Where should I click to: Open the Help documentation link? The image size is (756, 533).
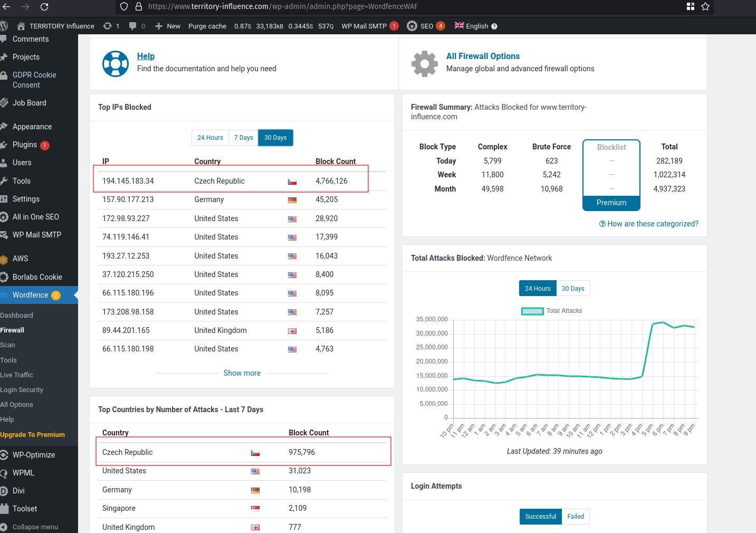pyautogui.click(x=146, y=56)
